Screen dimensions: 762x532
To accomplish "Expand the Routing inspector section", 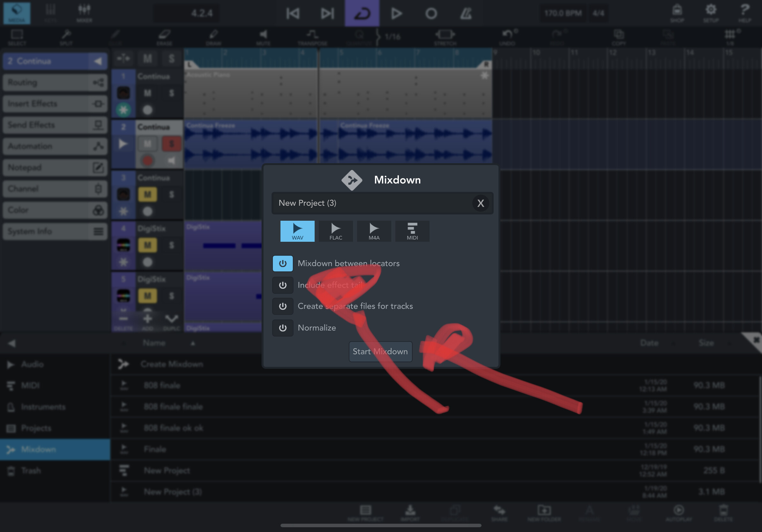I will pyautogui.click(x=55, y=82).
